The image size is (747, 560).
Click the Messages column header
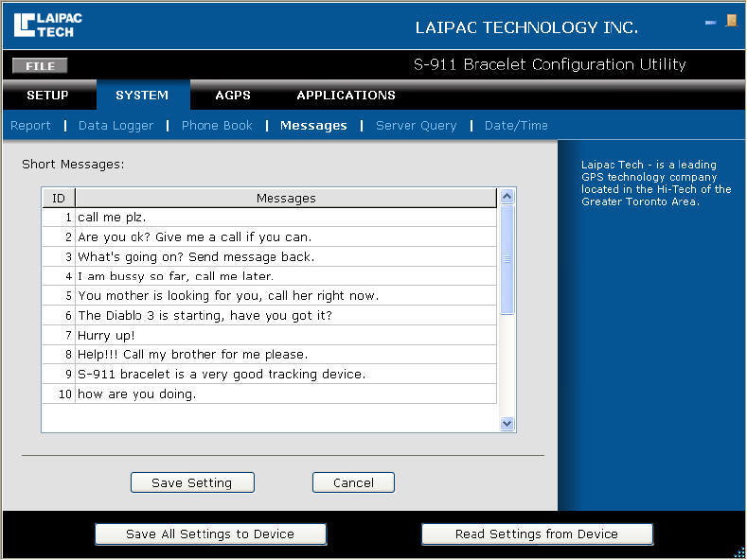[x=286, y=198]
